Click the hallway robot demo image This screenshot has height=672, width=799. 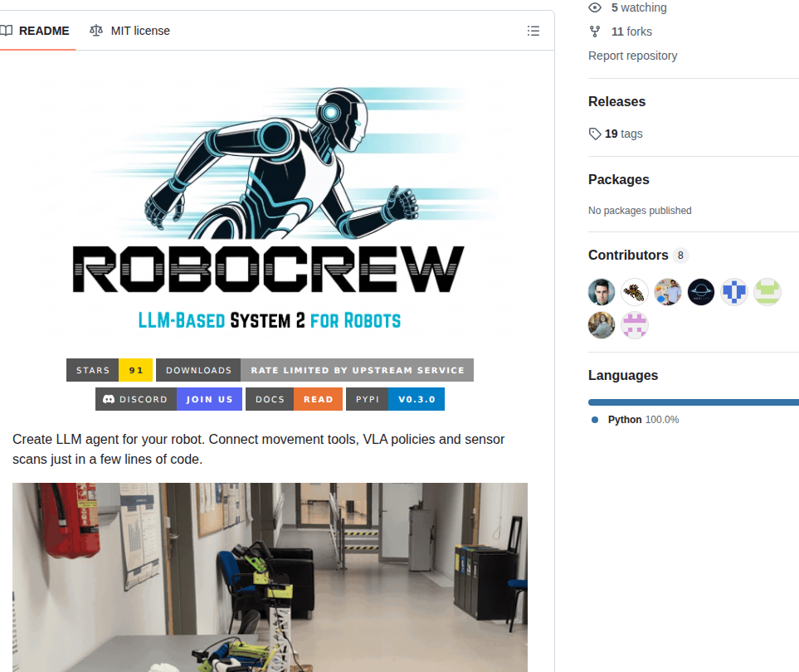point(270,577)
